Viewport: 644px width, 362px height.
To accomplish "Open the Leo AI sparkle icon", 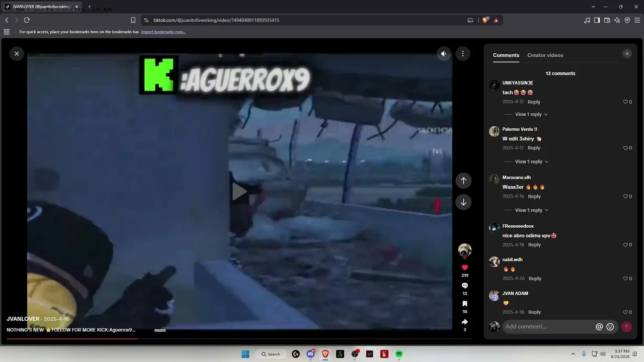I will point(617,20).
